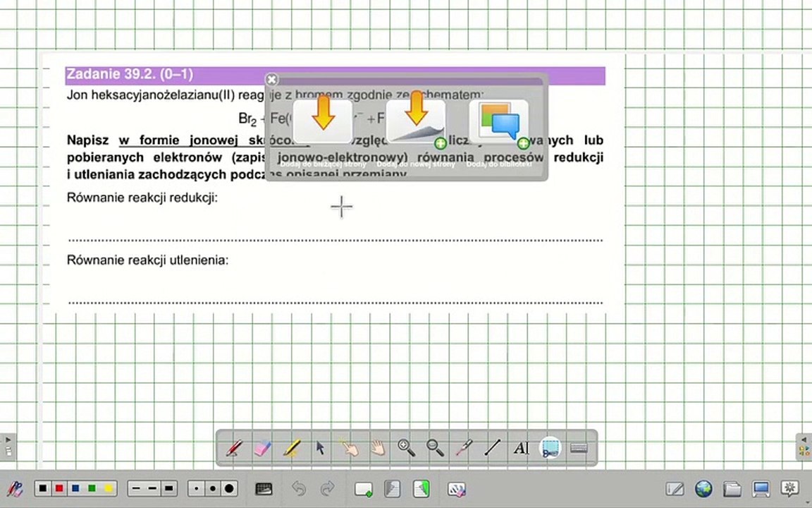Click the 'Równanie reakcji utlenienia:' label

pos(147,260)
